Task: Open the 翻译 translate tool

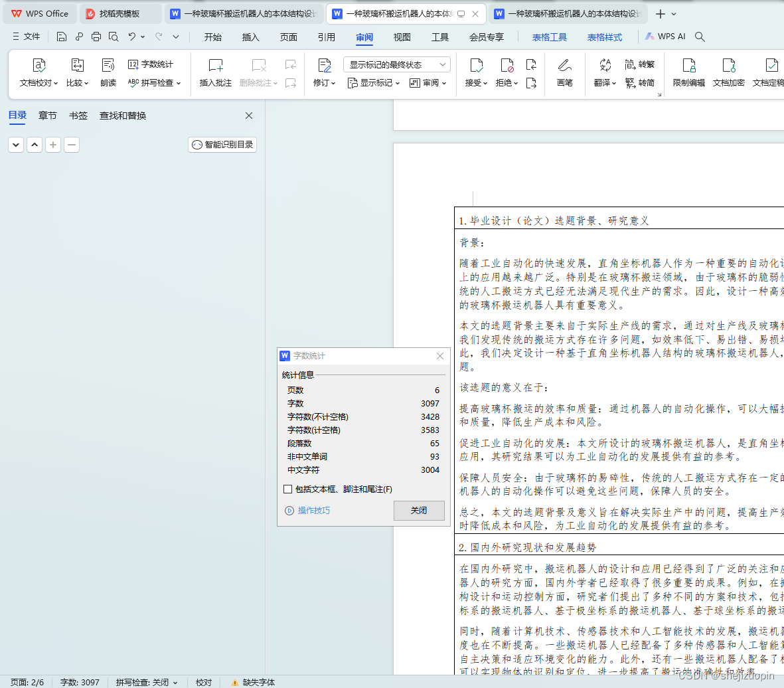Action: pyautogui.click(x=605, y=72)
